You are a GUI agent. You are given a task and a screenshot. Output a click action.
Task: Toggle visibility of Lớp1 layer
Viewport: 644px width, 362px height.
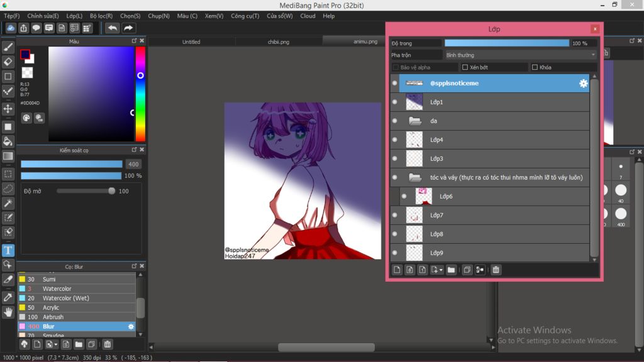pyautogui.click(x=395, y=102)
